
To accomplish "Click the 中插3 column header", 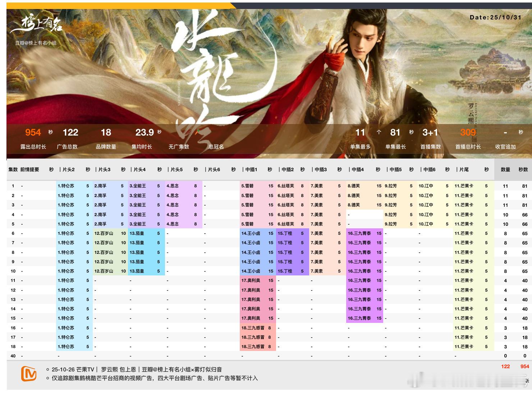I will coord(319,169).
